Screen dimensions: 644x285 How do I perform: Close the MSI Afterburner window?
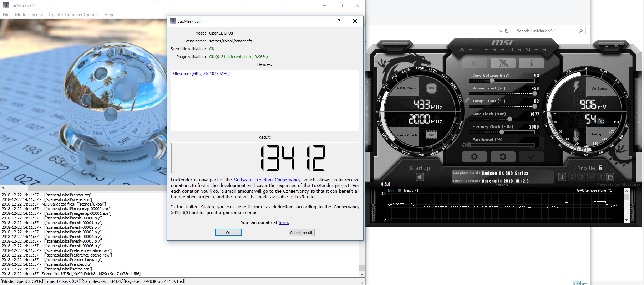pyautogui.click(x=616, y=46)
